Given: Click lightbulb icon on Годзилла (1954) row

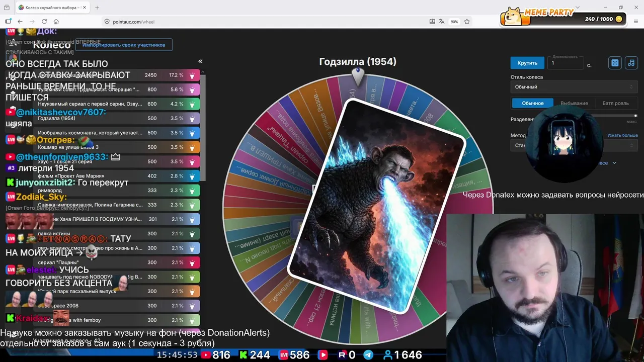Looking at the screenshot, I should click(192, 119).
